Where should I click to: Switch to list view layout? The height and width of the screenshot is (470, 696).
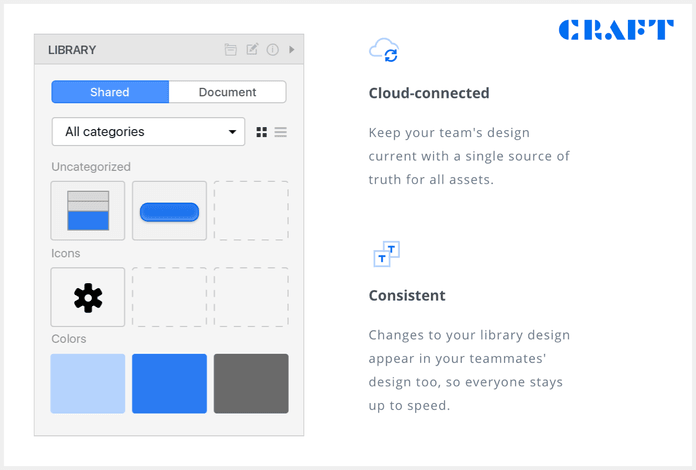[x=281, y=132]
